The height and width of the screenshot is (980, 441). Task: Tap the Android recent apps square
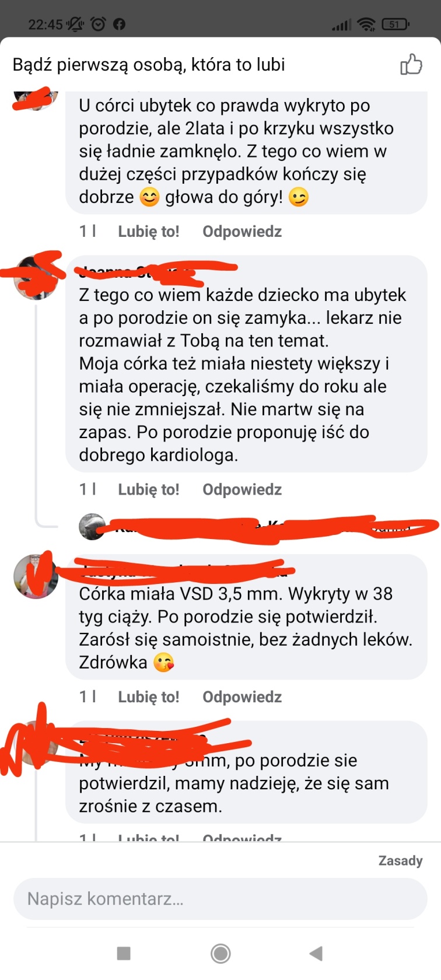124,953
